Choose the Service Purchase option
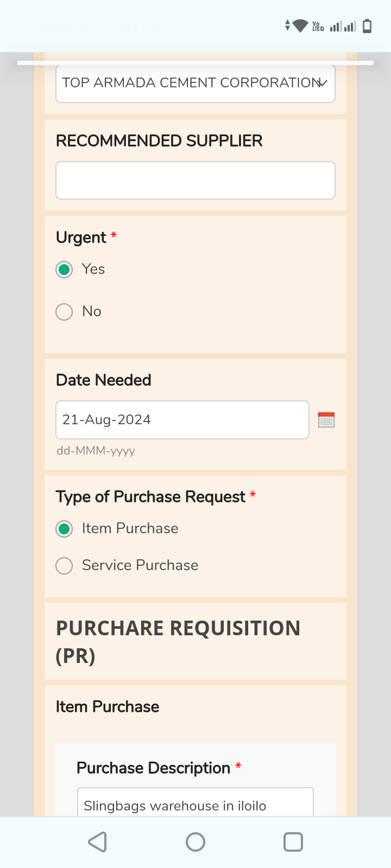 tap(65, 566)
